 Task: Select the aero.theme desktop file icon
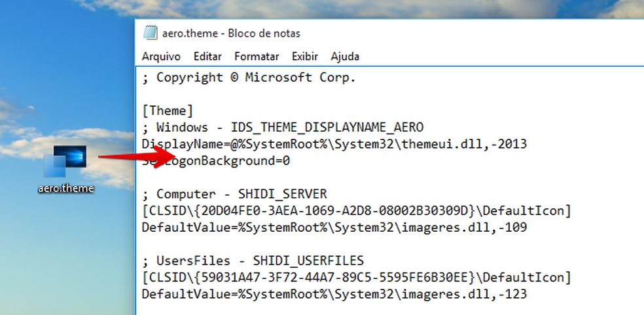[66, 160]
